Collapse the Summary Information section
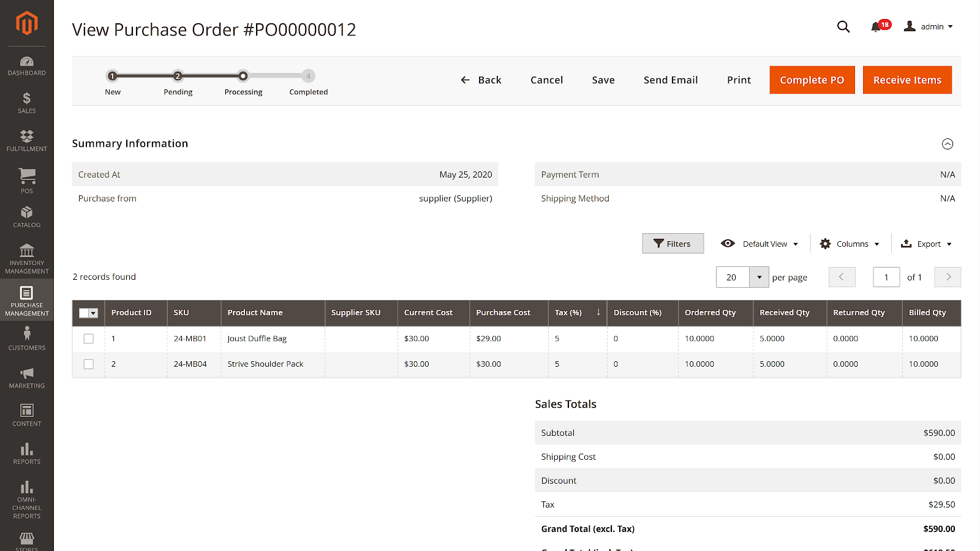The width and height of the screenshot is (980, 551). tap(948, 144)
